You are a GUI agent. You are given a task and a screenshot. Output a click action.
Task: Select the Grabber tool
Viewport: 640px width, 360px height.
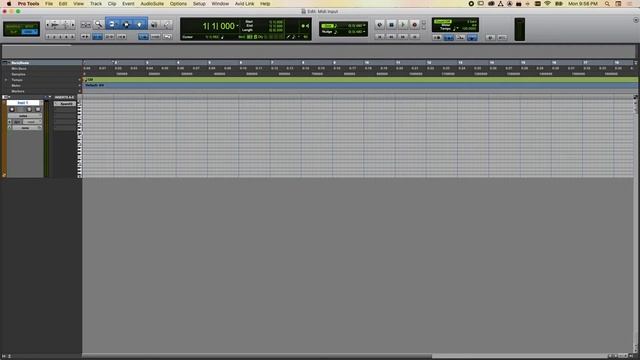tap(139, 24)
